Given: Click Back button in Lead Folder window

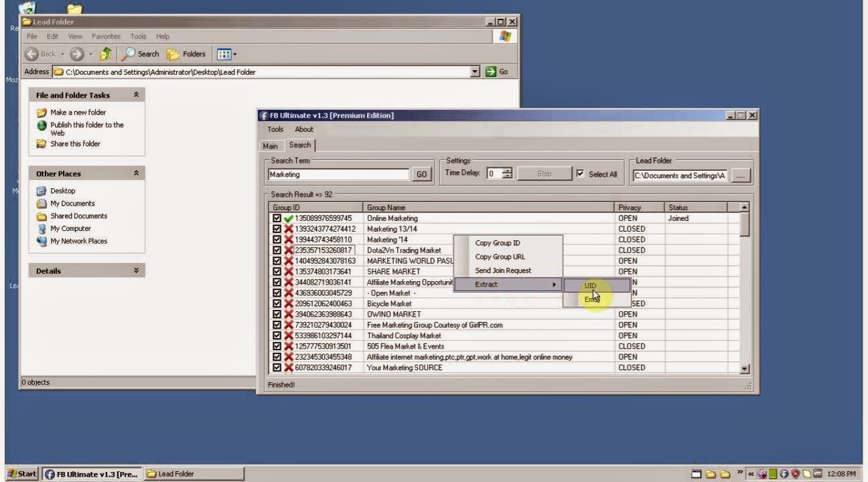Looking at the screenshot, I should (41, 54).
